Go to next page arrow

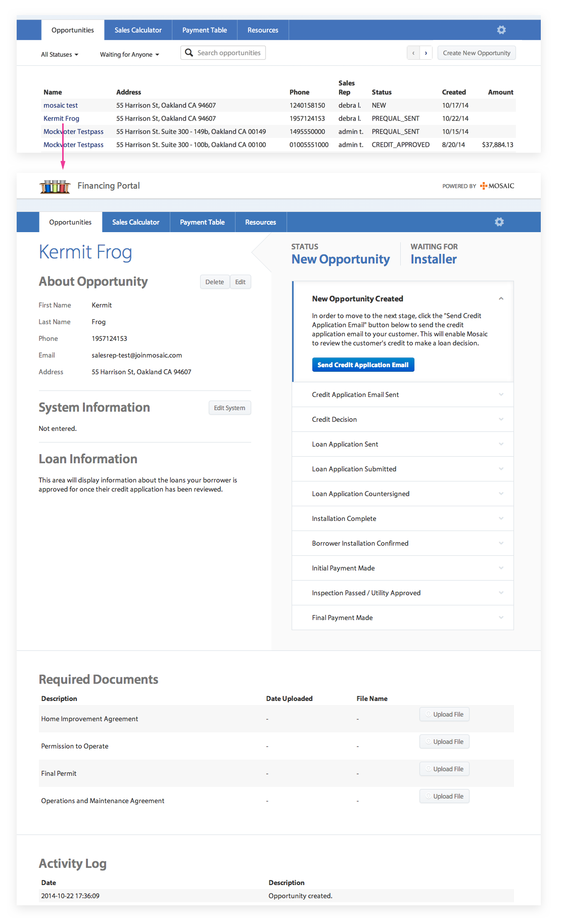point(426,53)
